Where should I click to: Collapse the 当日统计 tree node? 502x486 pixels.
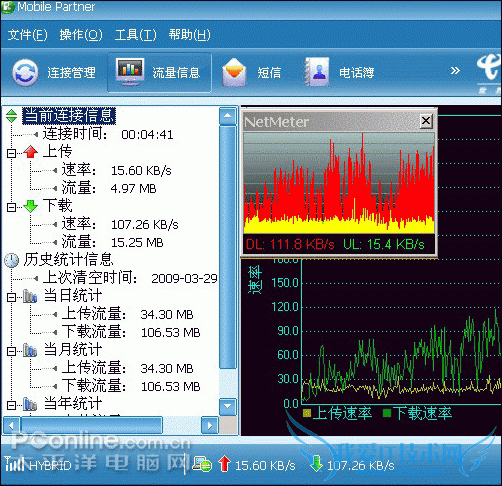12,297
